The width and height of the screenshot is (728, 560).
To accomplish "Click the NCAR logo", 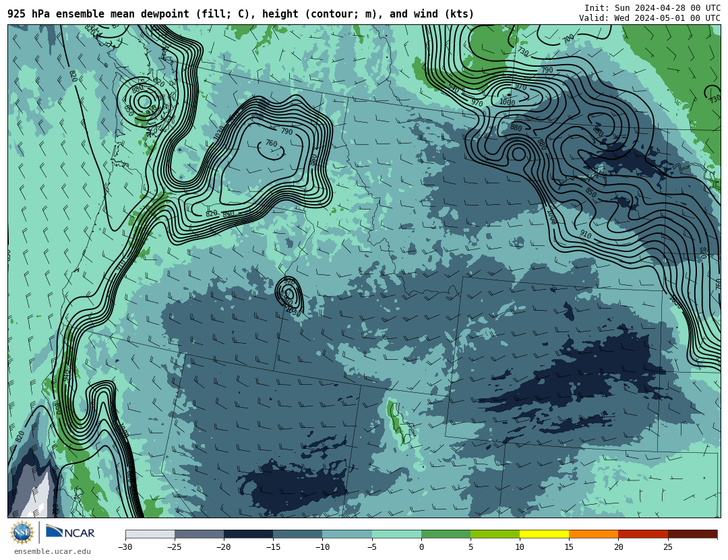I will click(x=71, y=532).
